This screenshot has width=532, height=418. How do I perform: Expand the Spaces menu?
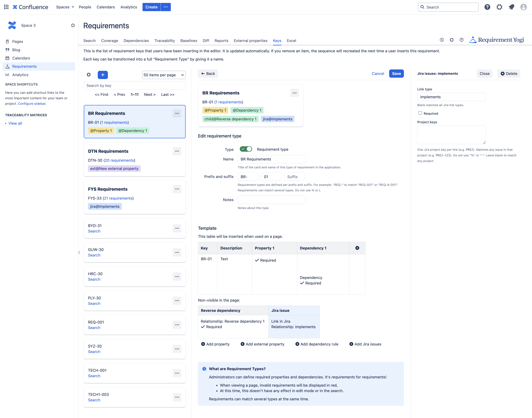tap(65, 7)
